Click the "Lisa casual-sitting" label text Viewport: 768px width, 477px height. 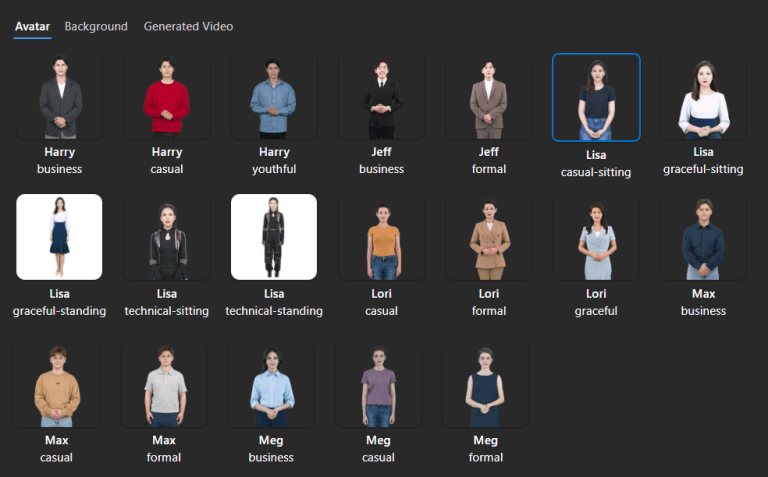click(x=596, y=164)
